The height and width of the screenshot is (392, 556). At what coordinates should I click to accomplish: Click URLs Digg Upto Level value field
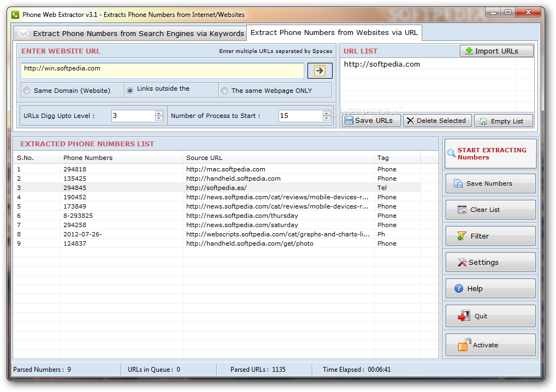tap(133, 116)
